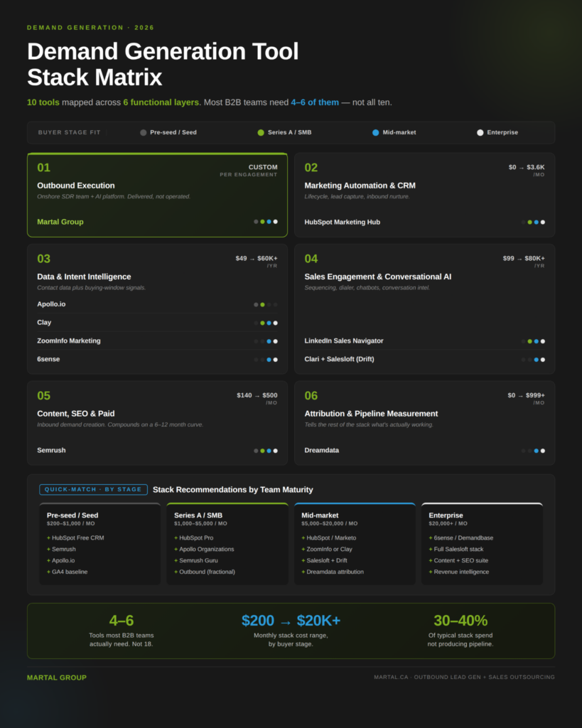The height and width of the screenshot is (728, 582).
Task: Click Dreamdata attribution list item
Action: (333, 572)
